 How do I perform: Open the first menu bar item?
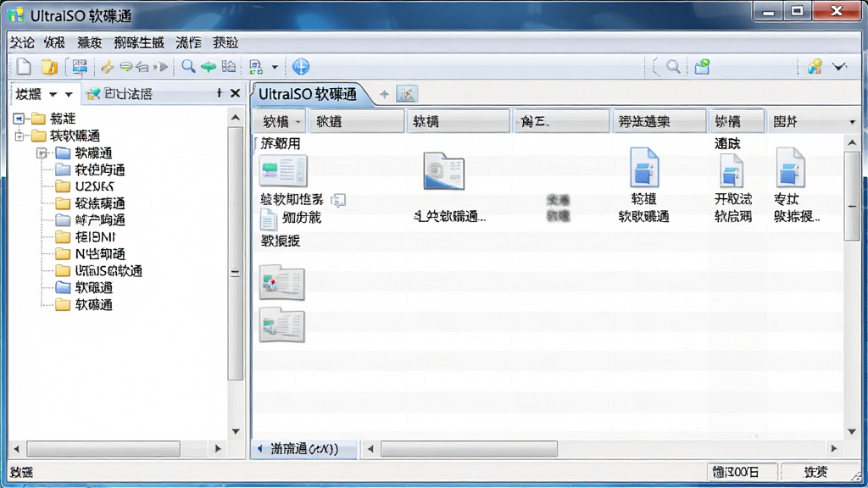(22, 42)
